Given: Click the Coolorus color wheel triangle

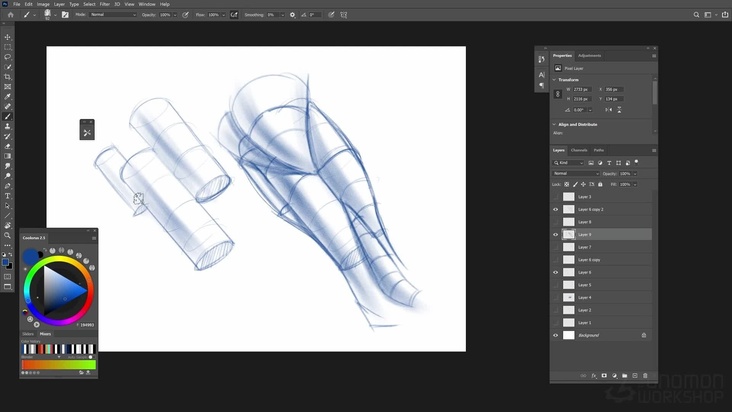Looking at the screenshot, I should click(60, 290).
